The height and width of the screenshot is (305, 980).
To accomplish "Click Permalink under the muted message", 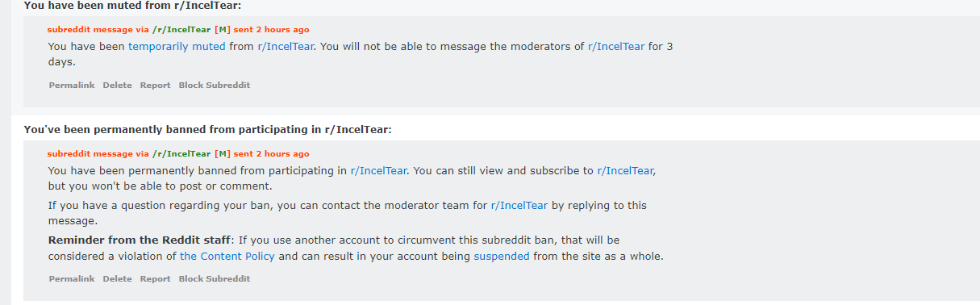I will click(72, 85).
